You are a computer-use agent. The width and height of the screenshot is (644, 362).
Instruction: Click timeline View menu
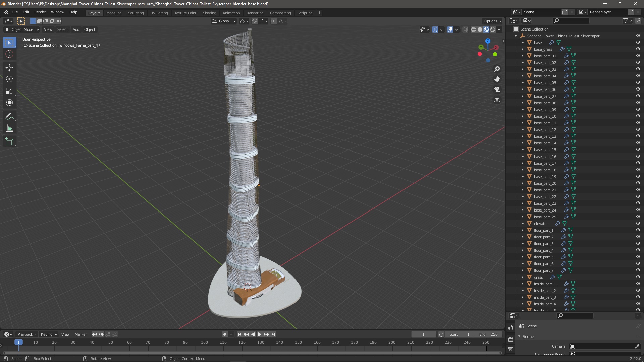[65, 334]
